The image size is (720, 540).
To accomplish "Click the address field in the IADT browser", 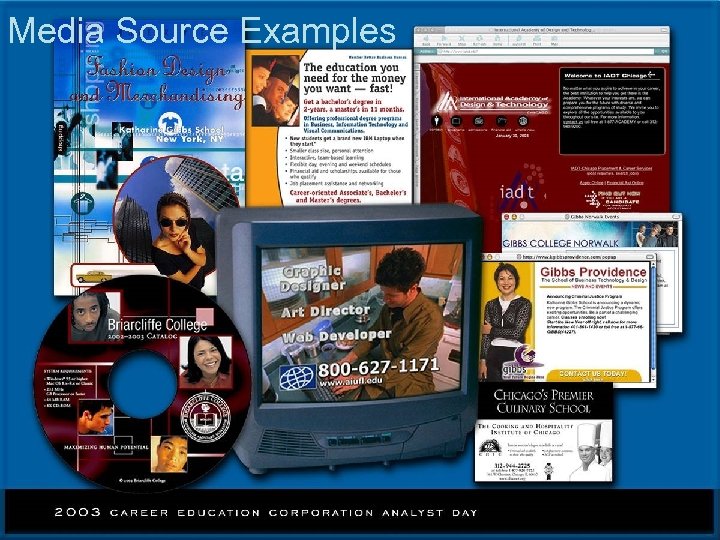I will [546, 51].
